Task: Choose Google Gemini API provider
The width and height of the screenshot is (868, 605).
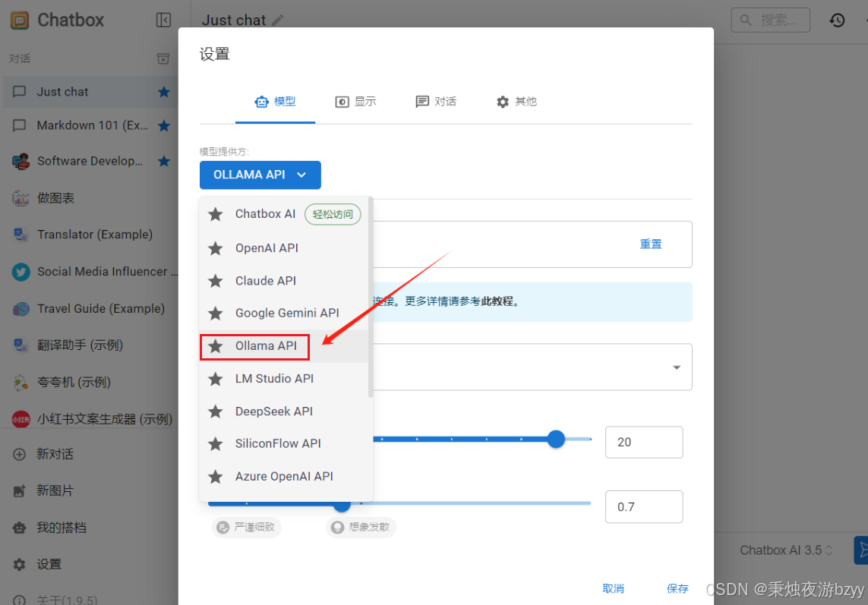Action: (283, 313)
